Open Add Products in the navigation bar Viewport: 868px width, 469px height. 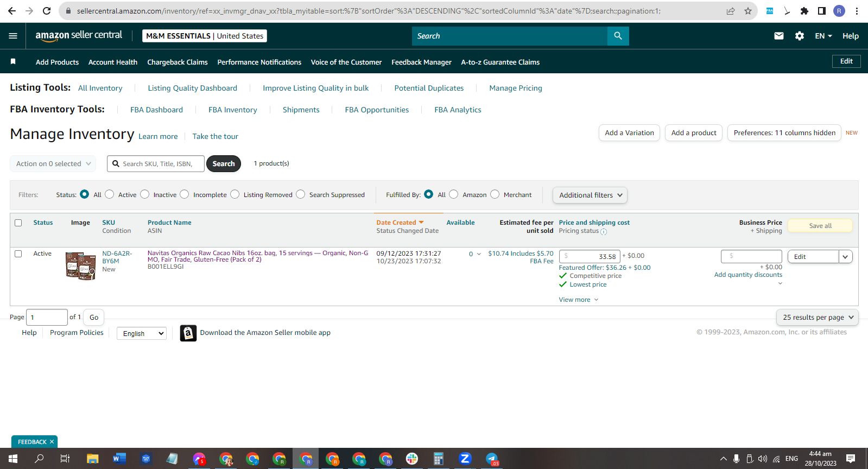pyautogui.click(x=57, y=62)
